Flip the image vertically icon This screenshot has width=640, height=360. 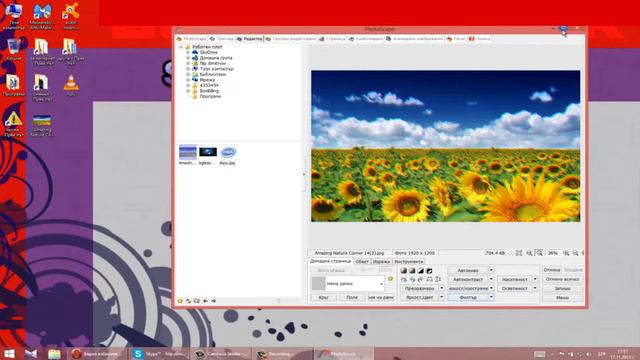point(438,280)
